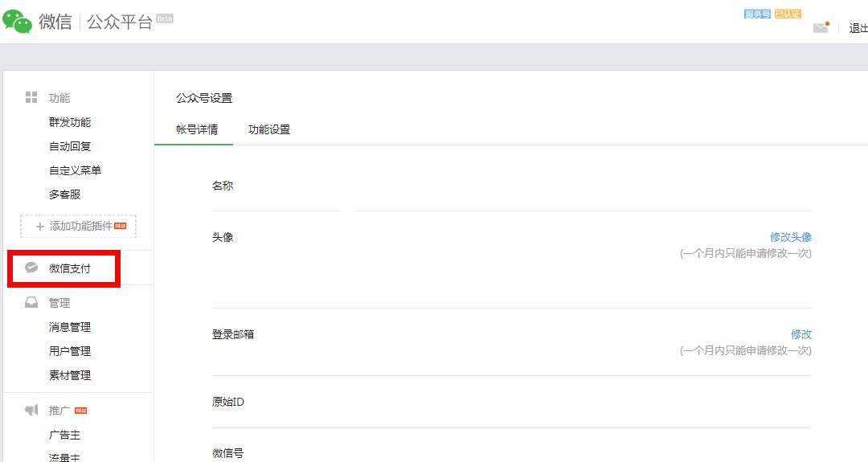Click the 微信支付 speech bubble icon
The image size is (868, 462).
click(31, 268)
